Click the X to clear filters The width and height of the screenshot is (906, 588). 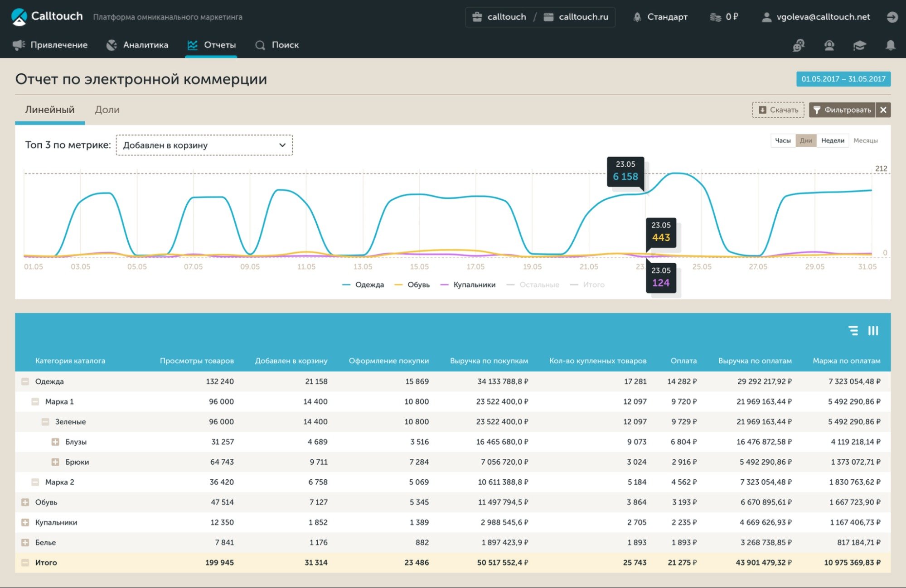tap(883, 110)
